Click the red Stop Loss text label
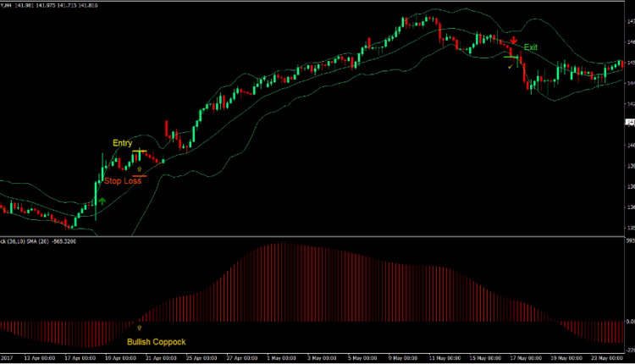This screenshot has height=364, width=635. 123,180
